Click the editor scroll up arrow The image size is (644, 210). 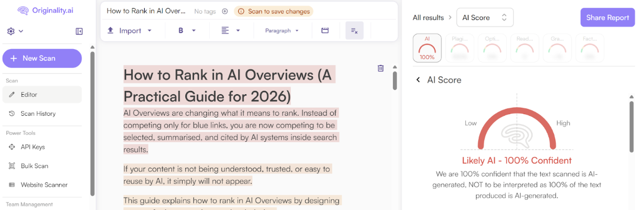coord(395,67)
